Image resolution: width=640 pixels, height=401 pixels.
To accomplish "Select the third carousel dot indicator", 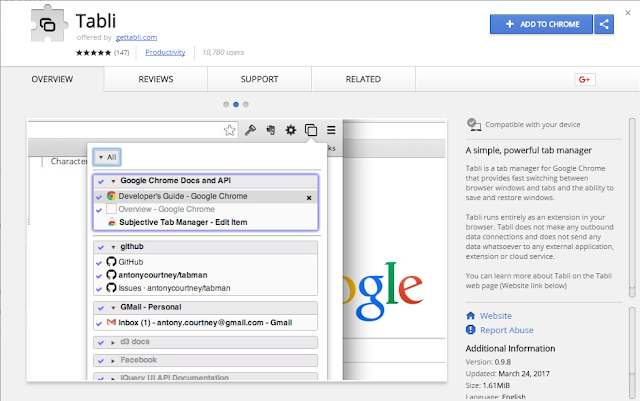I will (246, 105).
